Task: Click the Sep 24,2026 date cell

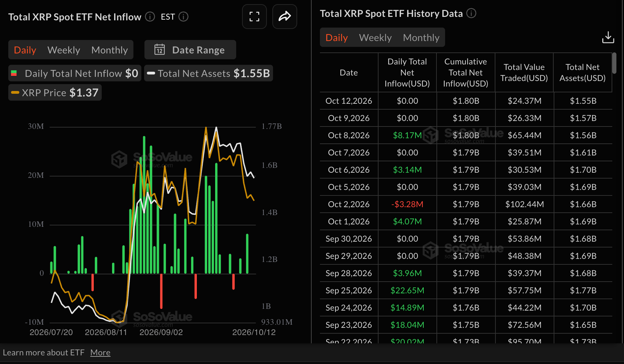Action: click(x=349, y=307)
